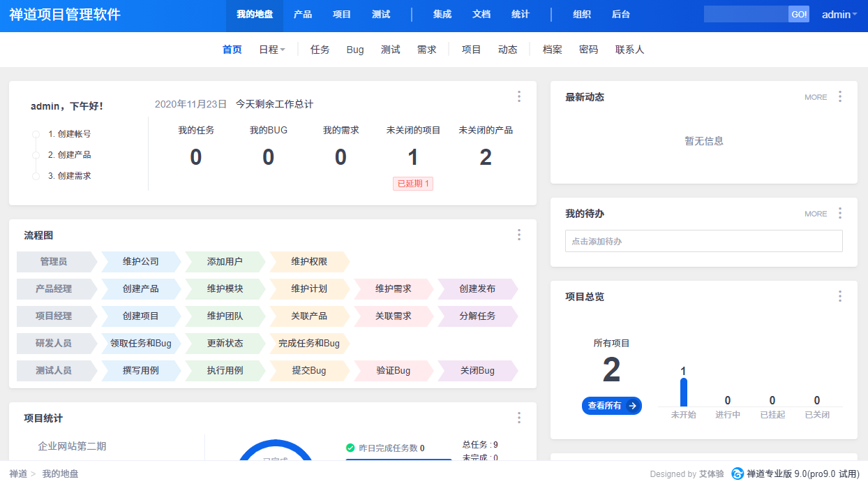Image resolution: width=868 pixels, height=484 pixels.
Task: Click the 点击添加待办 input field
Action: pos(703,241)
